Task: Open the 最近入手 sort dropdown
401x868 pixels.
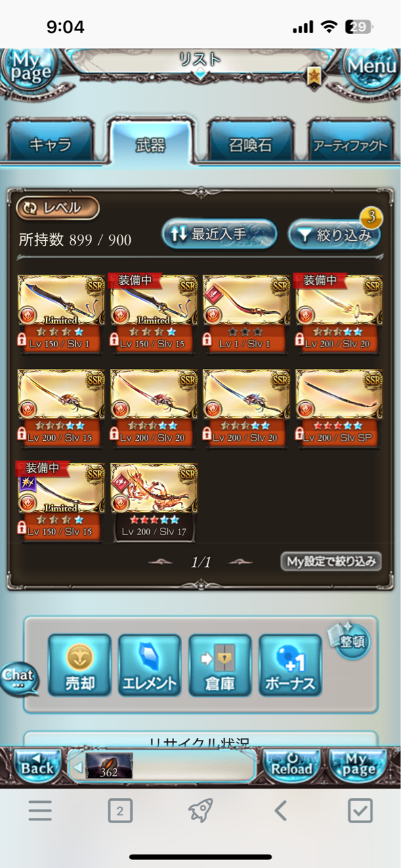Action: click(x=219, y=235)
